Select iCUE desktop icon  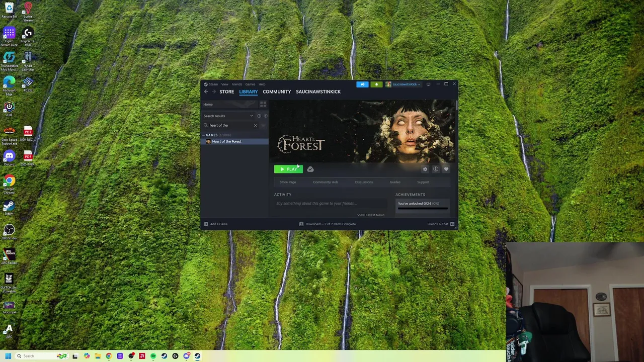click(x=9, y=109)
